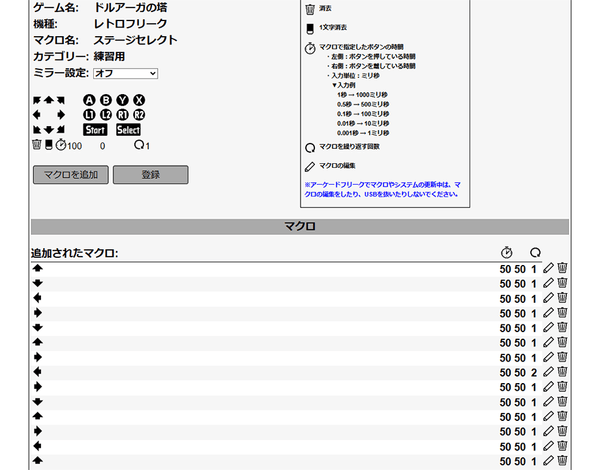This screenshot has width=600, height=470.
Task: Click the 登録 button
Action: coord(150,174)
